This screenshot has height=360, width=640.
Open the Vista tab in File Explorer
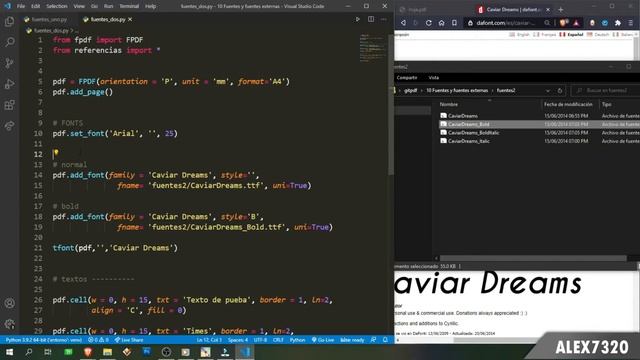click(x=433, y=78)
